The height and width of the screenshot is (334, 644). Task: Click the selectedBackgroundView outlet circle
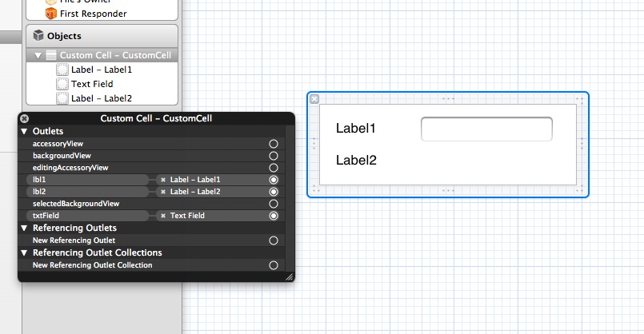(274, 204)
